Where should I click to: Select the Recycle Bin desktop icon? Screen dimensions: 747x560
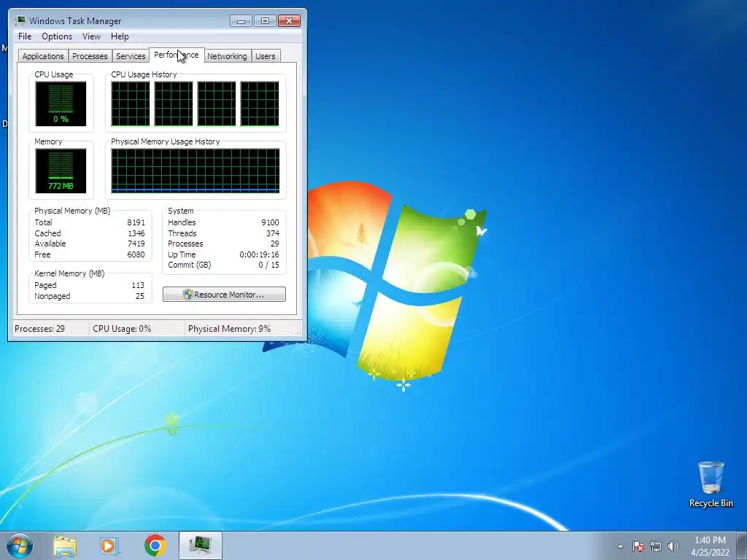click(x=711, y=484)
